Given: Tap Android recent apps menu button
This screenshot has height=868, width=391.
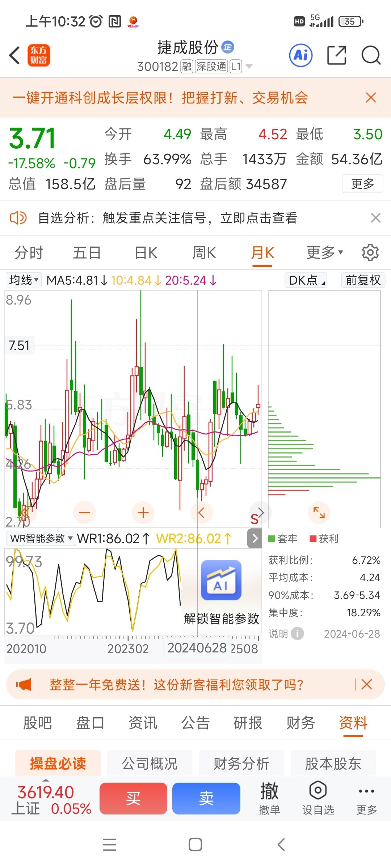Looking at the screenshot, I should pyautogui.click(x=110, y=845).
